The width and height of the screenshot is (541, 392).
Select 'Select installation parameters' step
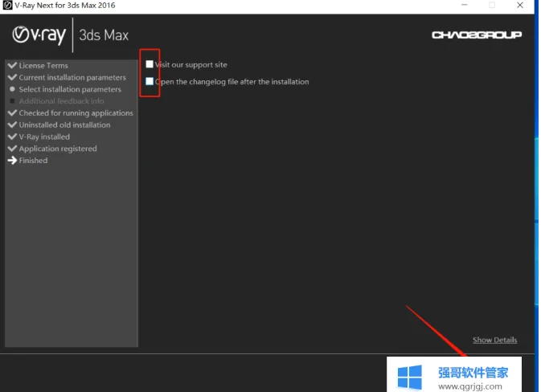70,89
